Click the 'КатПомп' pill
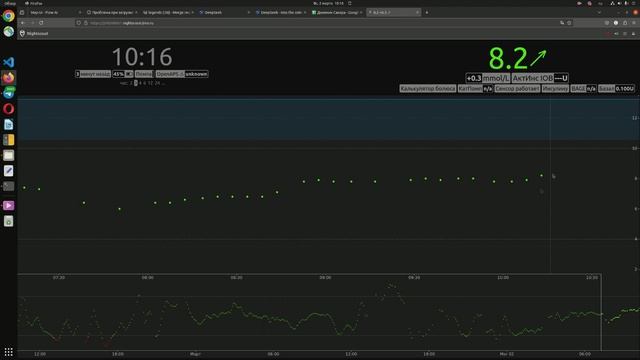 click(475, 89)
